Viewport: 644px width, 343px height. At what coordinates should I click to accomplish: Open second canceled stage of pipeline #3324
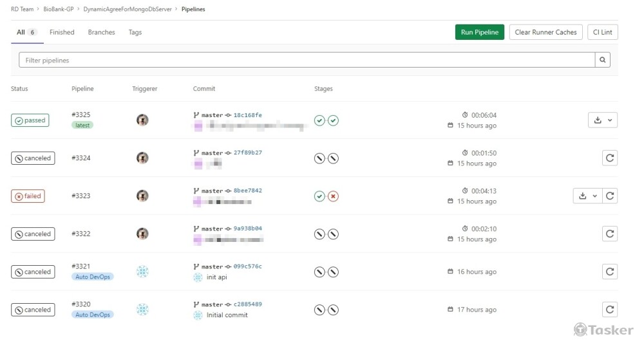(x=333, y=158)
